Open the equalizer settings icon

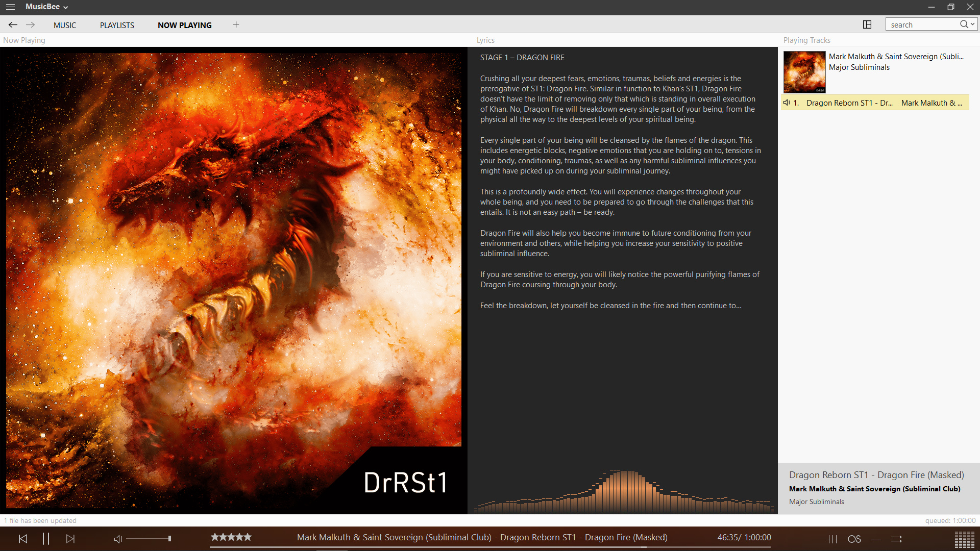(x=832, y=539)
